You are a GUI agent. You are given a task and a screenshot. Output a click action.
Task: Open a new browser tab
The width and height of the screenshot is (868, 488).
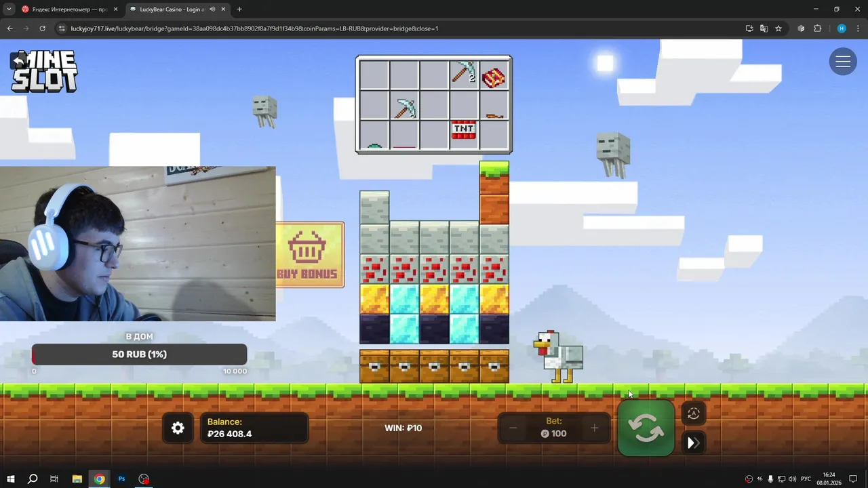pyautogui.click(x=239, y=9)
